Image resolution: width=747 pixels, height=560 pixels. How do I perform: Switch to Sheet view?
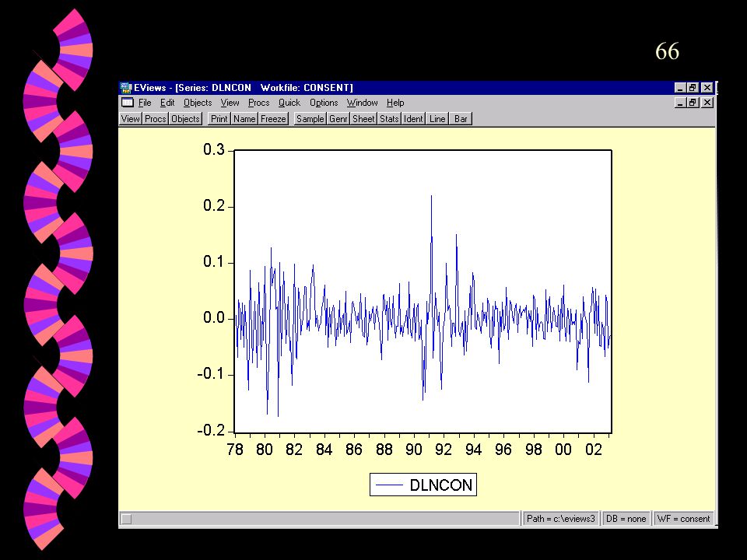[363, 118]
